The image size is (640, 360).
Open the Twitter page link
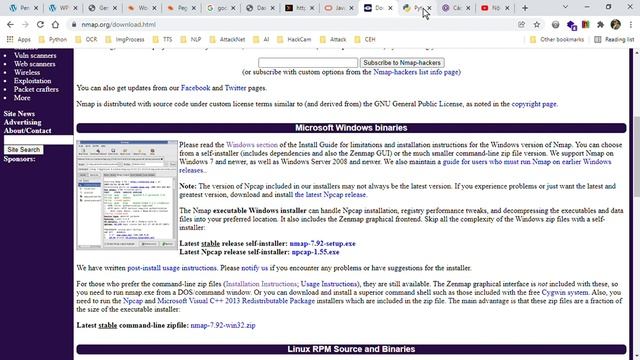[235, 88]
